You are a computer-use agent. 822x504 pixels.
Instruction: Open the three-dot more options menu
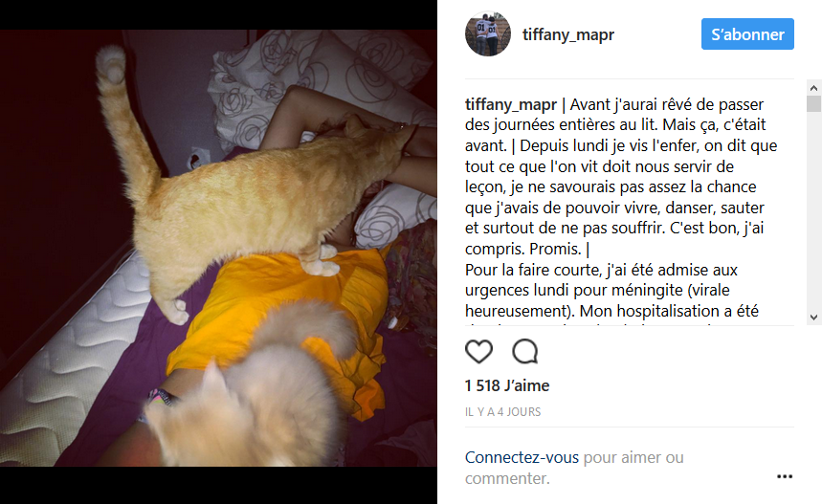pos(785,476)
